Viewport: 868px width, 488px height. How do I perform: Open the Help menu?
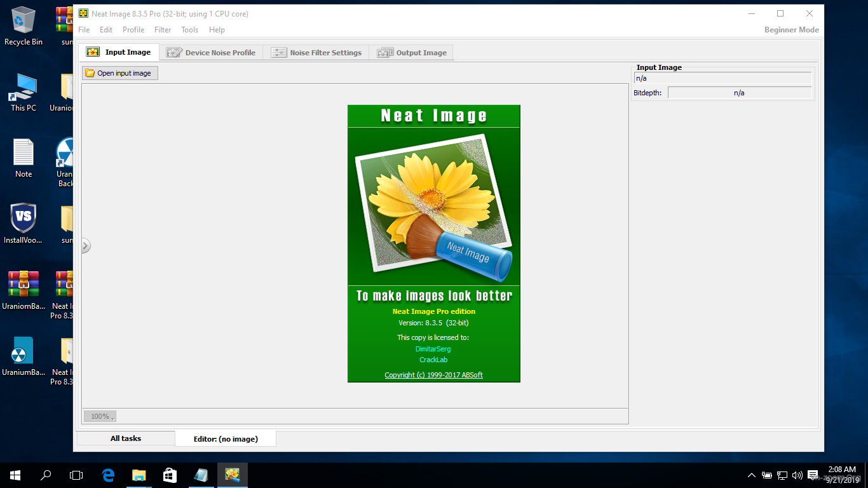(217, 30)
